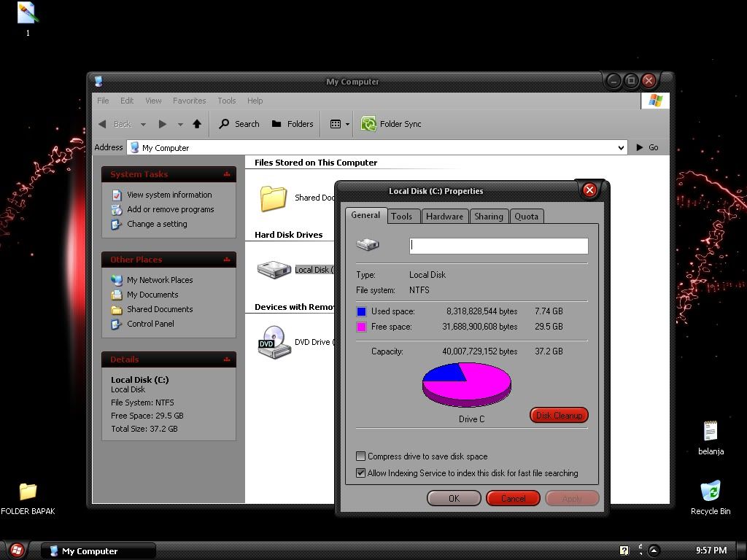
Task: Uncheck Allow Indexing Service checkbox
Action: click(x=360, y=472)
